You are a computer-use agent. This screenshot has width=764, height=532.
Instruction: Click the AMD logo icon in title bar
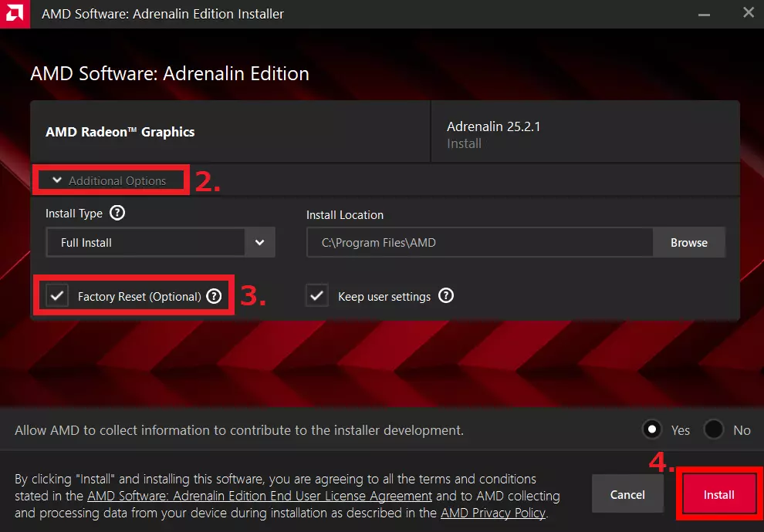15,14
